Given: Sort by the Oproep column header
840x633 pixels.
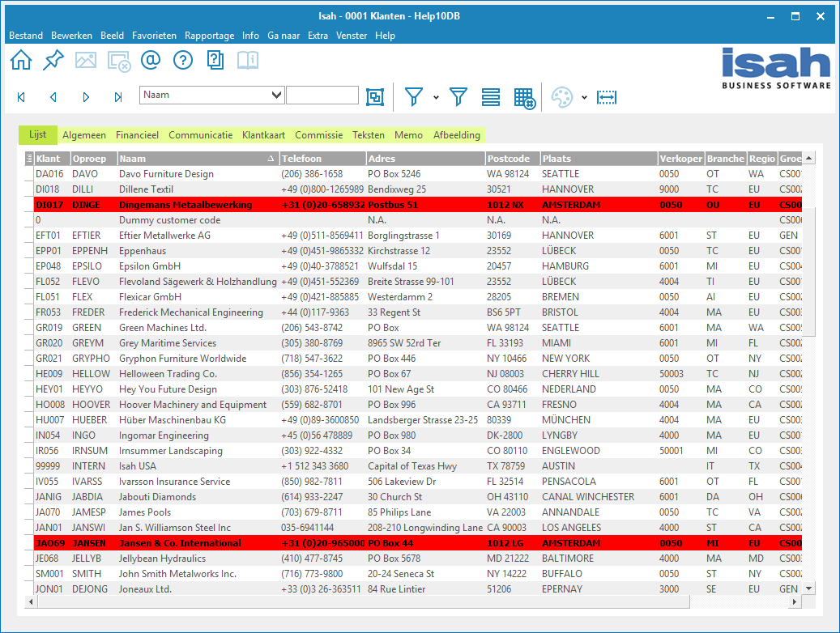Looking at the screenshot, I should coord(94,159).
